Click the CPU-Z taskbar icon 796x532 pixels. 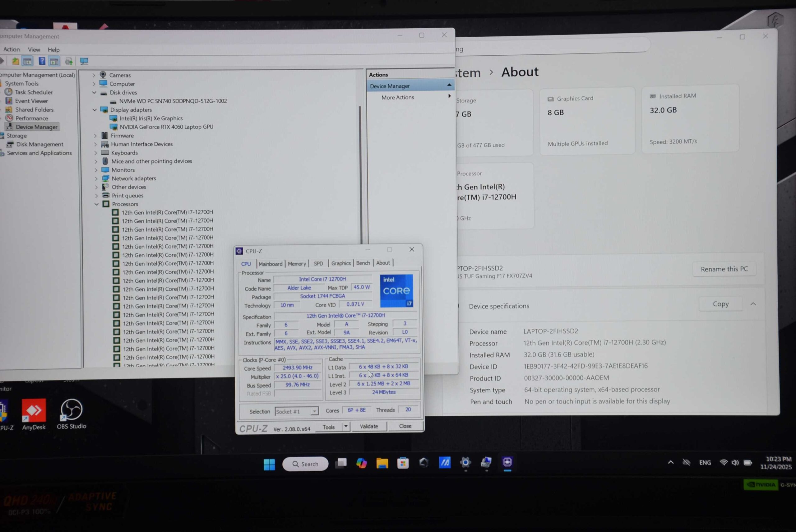[507, 462]
